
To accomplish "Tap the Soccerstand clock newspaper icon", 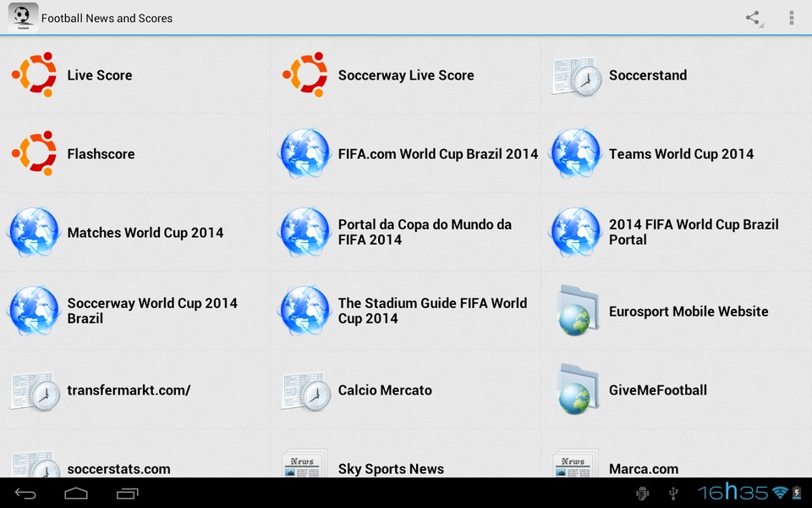I will point(576,75).
